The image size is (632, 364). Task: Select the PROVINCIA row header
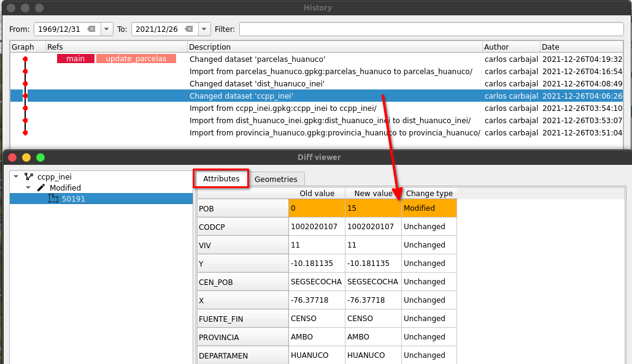tap(243, 337)
